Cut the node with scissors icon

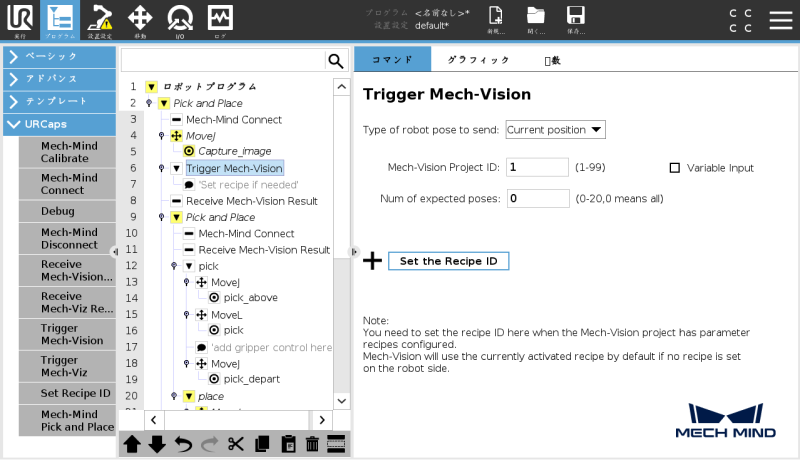pyautogui.click(x=235, y=444)
